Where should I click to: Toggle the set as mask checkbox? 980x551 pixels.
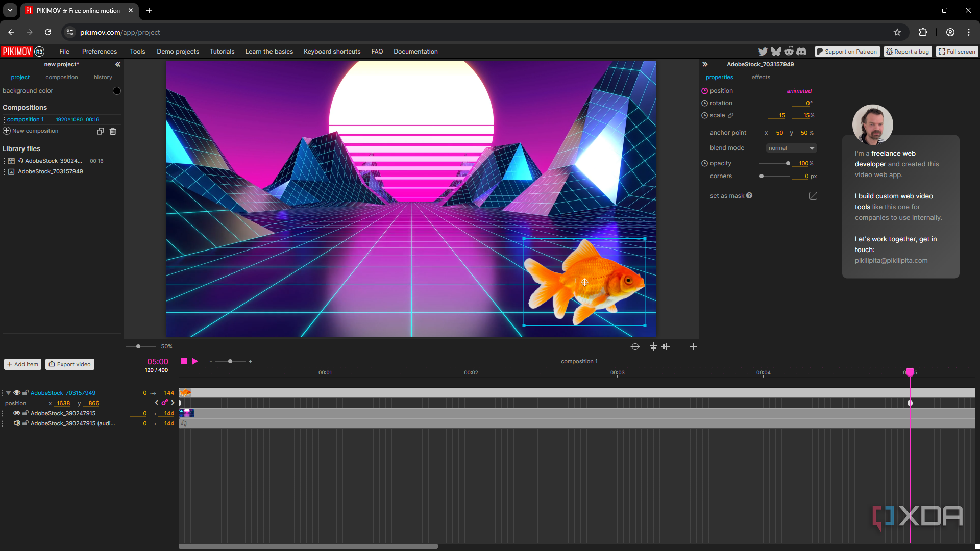click(813, 196)
